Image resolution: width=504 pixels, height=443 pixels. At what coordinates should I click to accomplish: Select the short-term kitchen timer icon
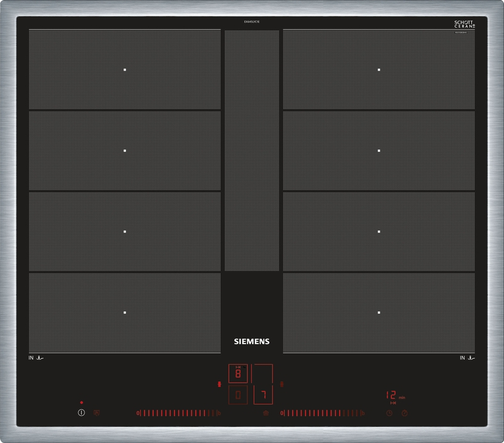(x=404, y=413)
